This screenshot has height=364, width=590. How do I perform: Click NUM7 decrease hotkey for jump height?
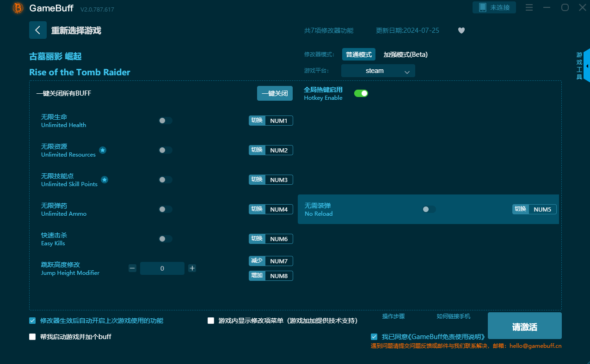(279, 261)
